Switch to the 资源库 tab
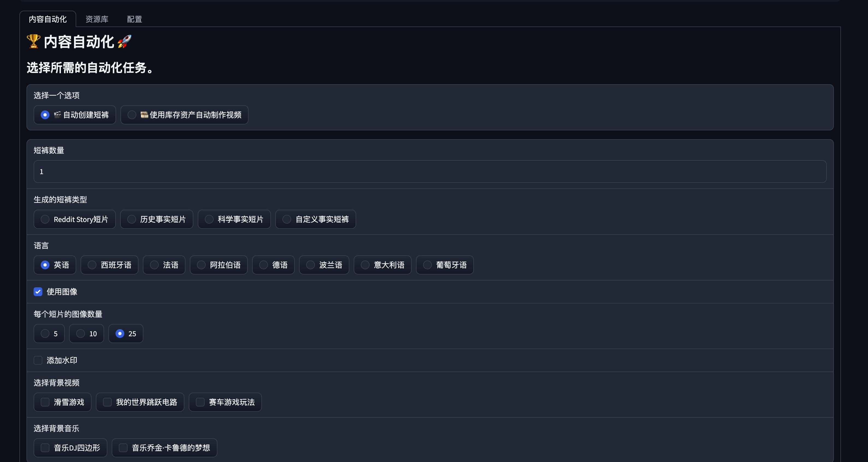 97,19
